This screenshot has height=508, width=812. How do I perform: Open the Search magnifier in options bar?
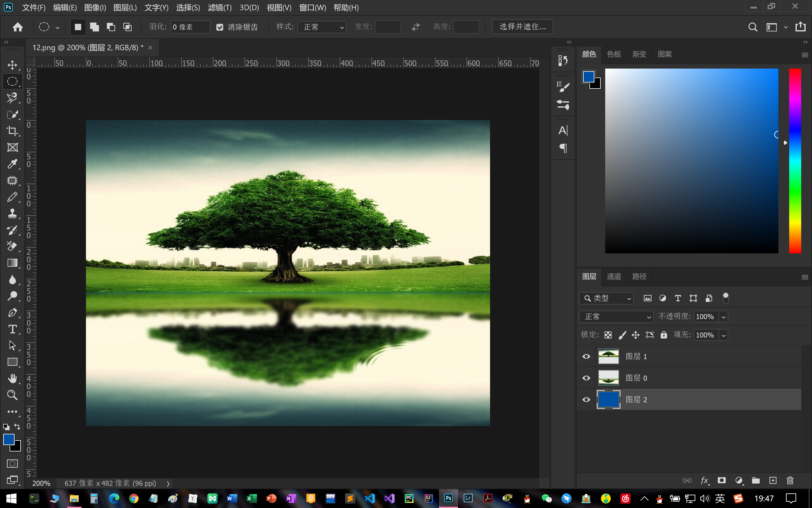pos(753,27)
